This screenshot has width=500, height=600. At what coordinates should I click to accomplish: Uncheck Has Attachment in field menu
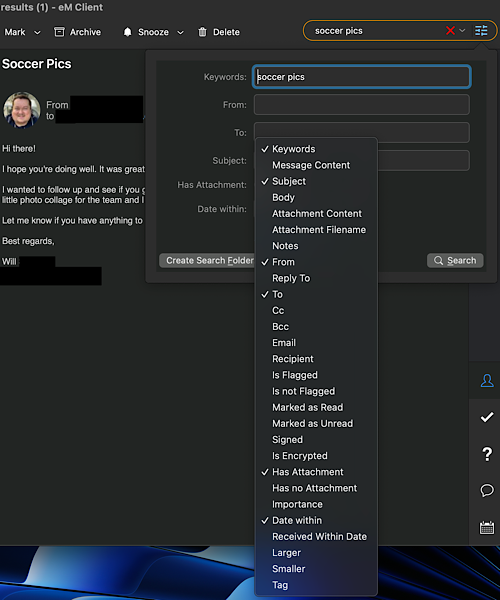click(x=316, y=472)
